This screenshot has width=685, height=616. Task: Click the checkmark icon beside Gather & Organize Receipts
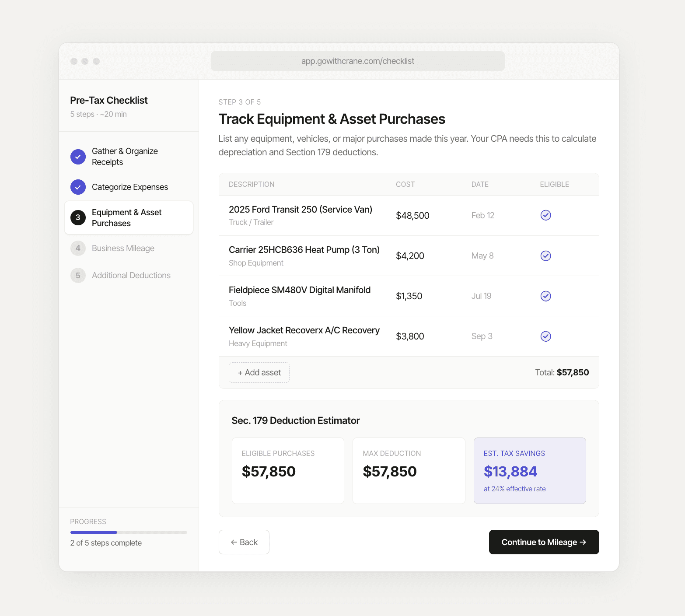click(78, 157)
